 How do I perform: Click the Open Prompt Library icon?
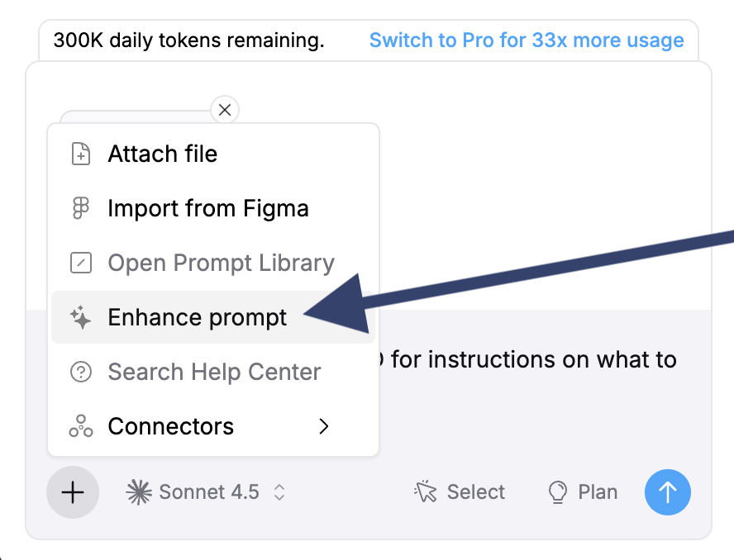80,263
